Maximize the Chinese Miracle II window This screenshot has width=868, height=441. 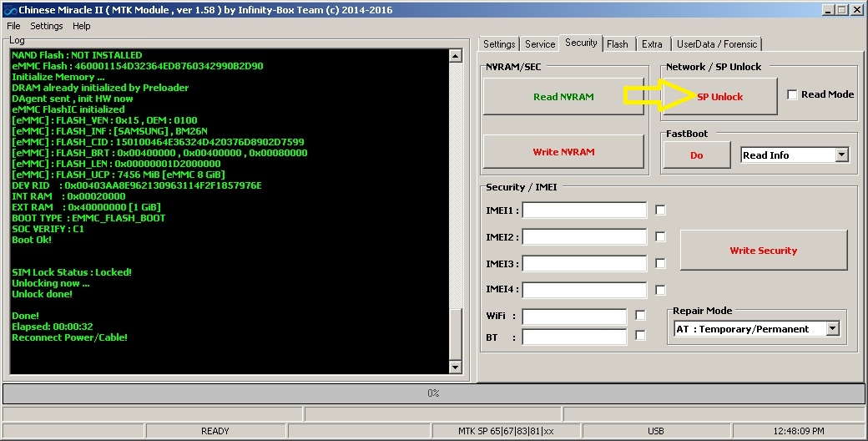[x=841, y=10]
